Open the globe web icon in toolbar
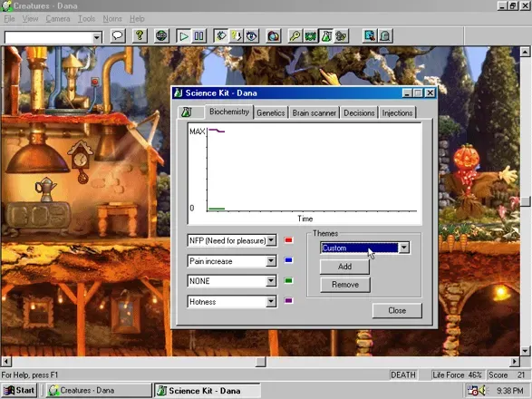The width and height of the screenshot is (532, 399). [161, 35]
